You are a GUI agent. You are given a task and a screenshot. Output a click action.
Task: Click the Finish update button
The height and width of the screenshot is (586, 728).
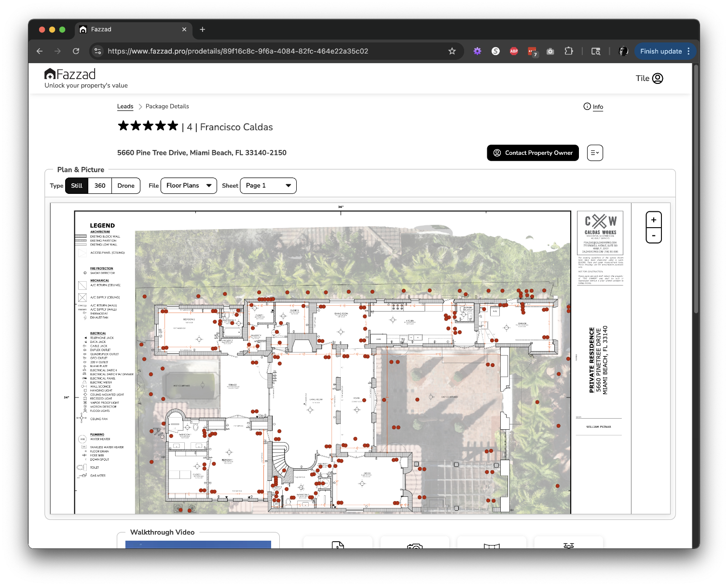(x=661, y=51)
